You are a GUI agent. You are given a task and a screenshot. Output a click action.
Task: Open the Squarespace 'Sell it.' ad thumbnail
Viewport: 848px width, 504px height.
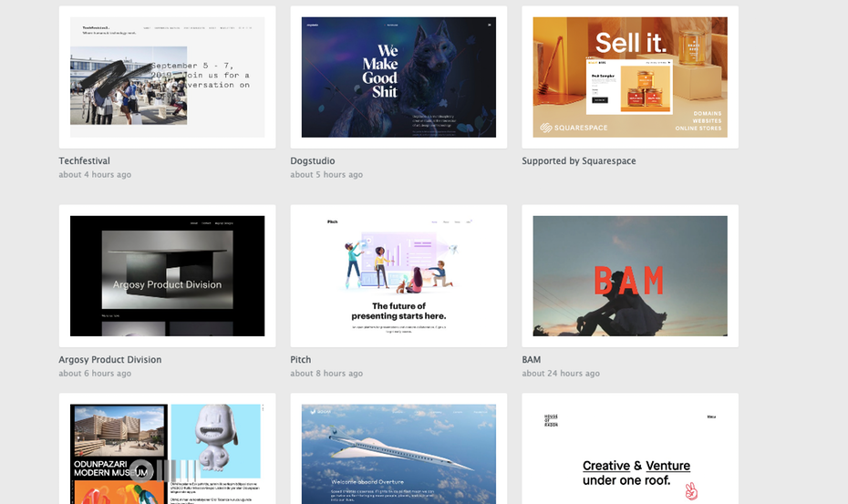630,77
